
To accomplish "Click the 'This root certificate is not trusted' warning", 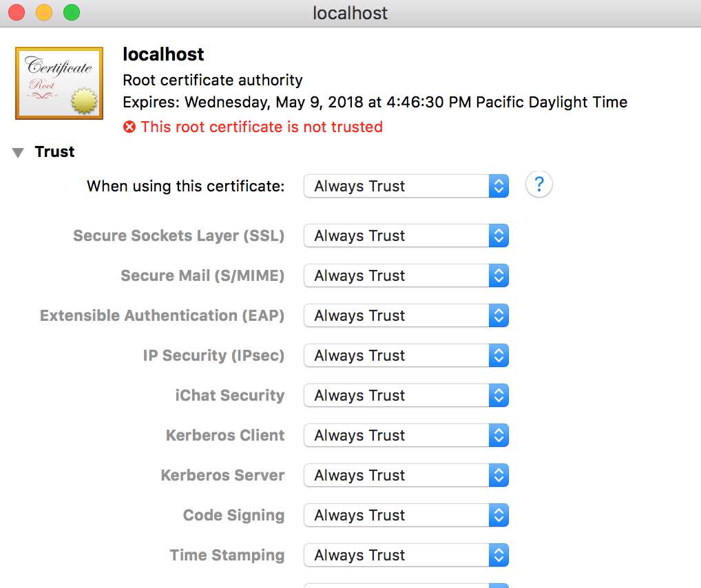I will click(x=262, y=127).
